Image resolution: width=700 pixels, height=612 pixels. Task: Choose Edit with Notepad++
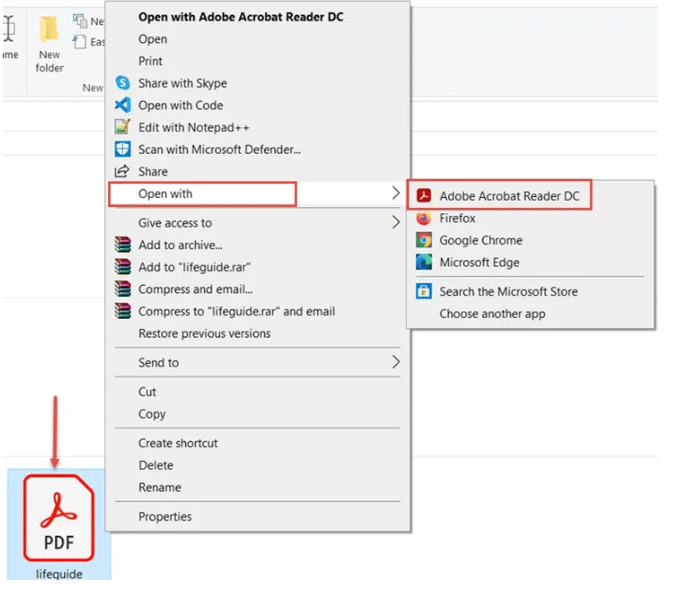coord(257,127)
